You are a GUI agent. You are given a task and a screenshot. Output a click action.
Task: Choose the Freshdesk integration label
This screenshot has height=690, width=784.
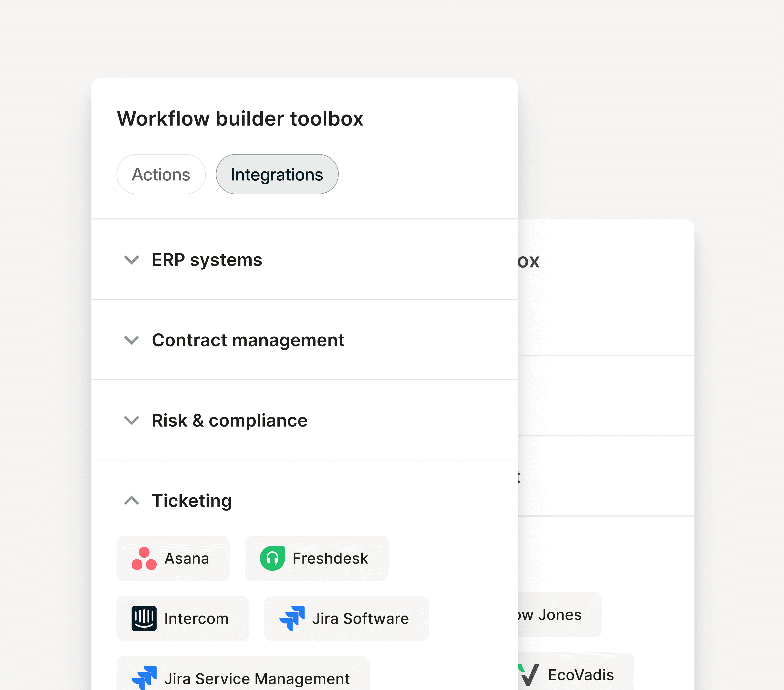click(330, 558)
